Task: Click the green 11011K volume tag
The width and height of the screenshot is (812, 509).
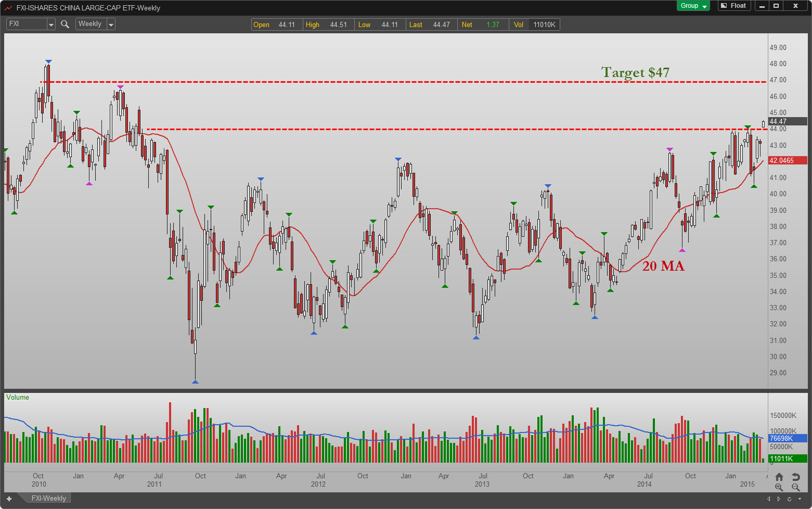Action: (x=788, y=459)
